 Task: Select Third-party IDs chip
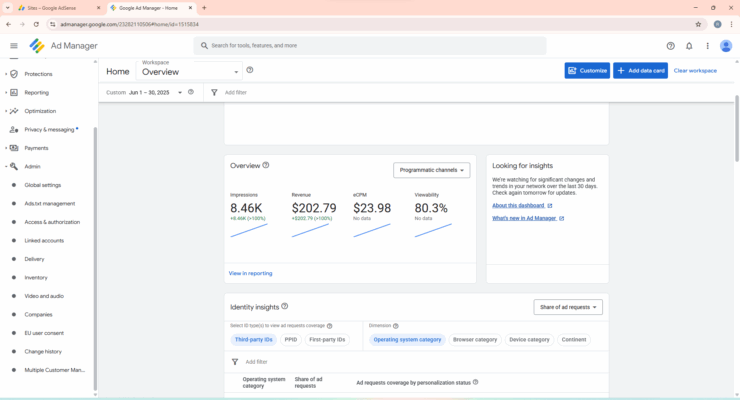pyautogui.click(x=253, y=340)
